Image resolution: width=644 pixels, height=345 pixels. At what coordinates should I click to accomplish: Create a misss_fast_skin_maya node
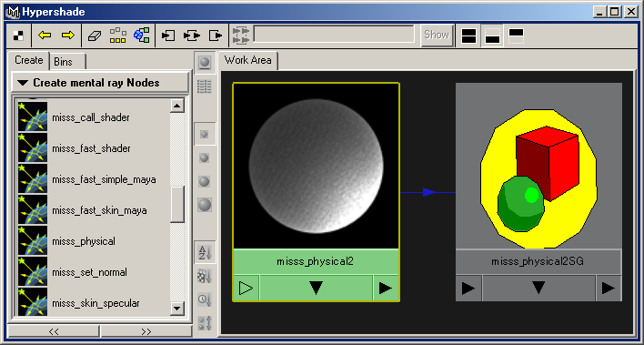(x=99, y=210)
